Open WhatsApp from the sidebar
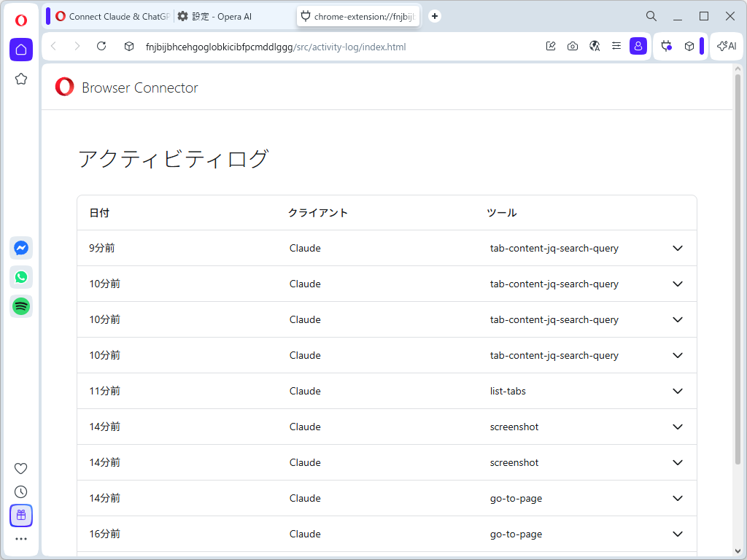 click(20, 277)
